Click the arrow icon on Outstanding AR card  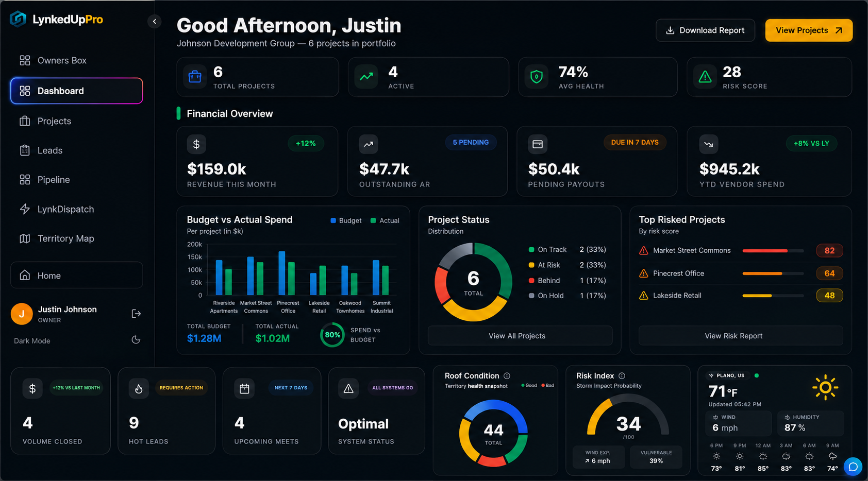[x=369, y=144]
